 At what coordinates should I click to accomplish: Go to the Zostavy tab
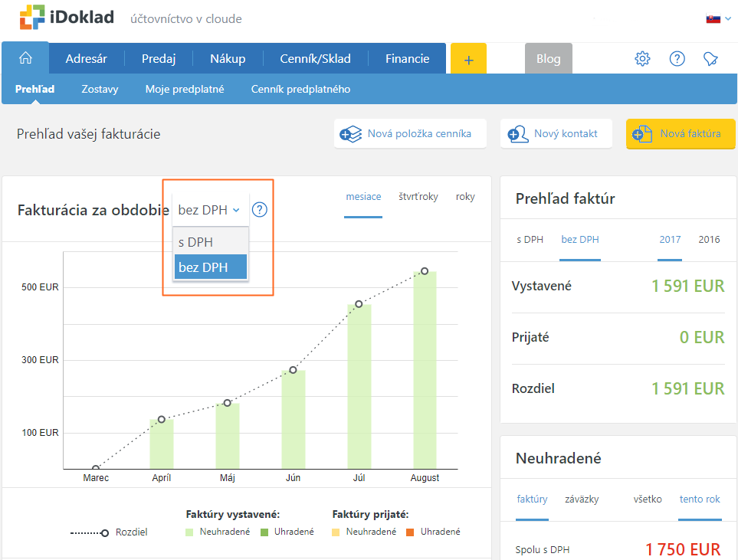[x=100, y=89]
